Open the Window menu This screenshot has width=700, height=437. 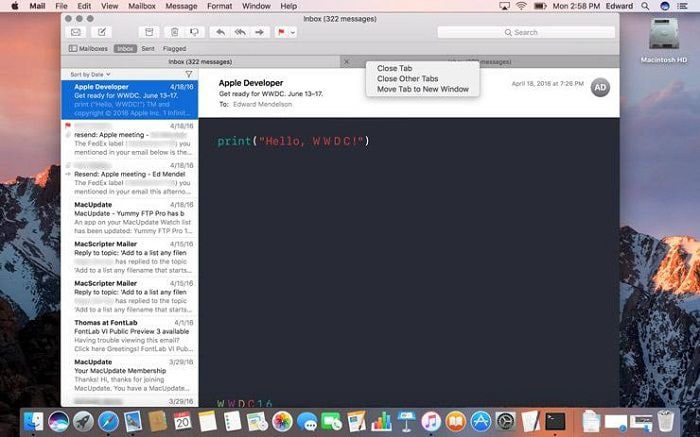click(256, 6)
